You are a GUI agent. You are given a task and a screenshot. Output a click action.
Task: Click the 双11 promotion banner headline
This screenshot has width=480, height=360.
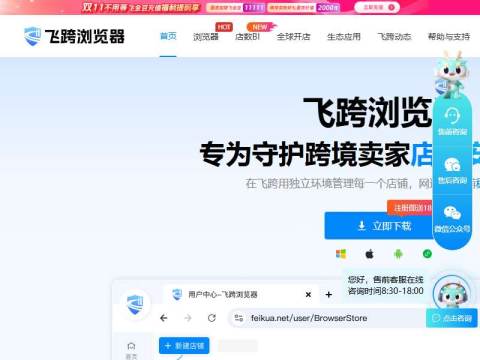(x=141, y=7)
